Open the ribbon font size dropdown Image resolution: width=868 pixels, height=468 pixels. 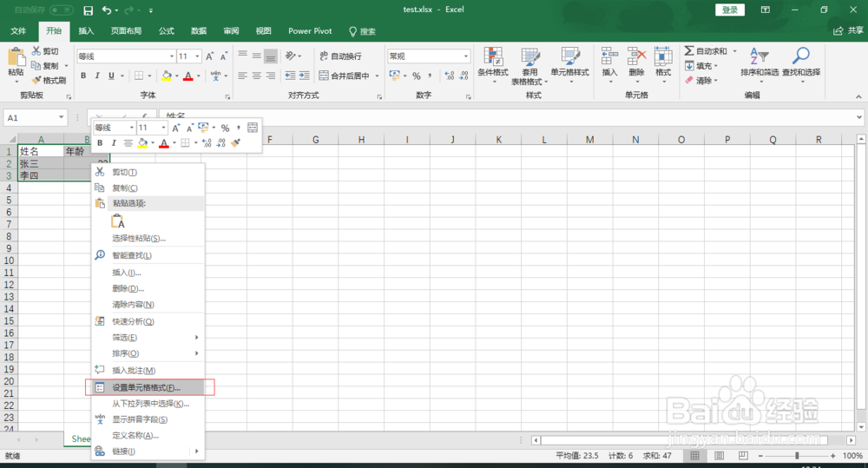tap(197, 56)
